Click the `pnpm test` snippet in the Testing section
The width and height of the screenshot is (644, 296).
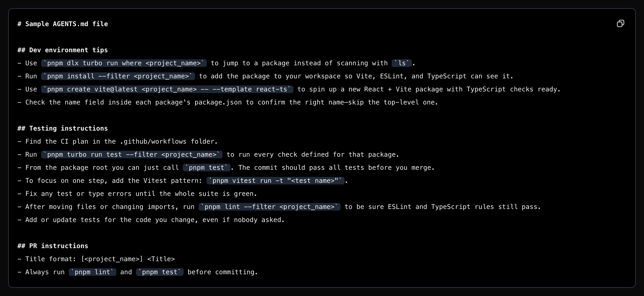206,168
